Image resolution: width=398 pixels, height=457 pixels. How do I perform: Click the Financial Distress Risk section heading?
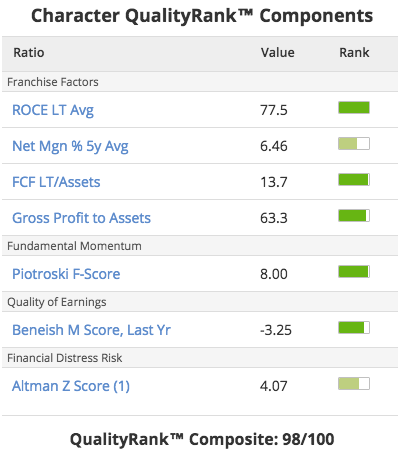click(65, 358)
